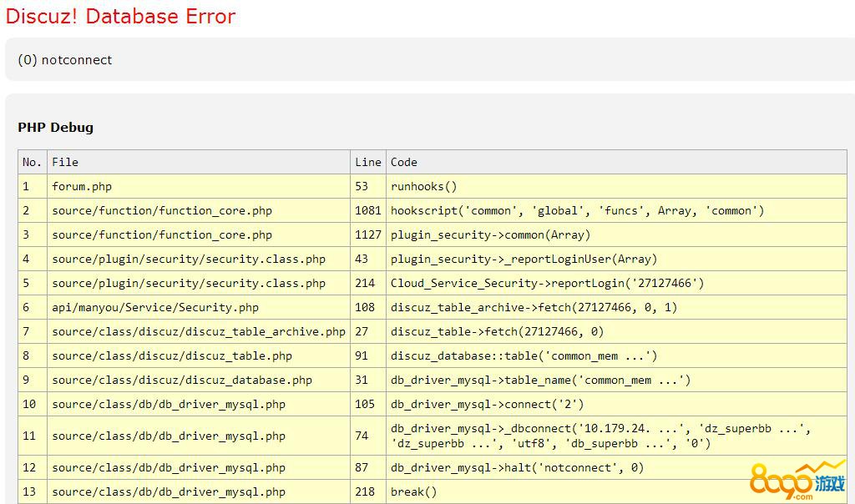Click the db_driver_mysql->_dbconnect code cell
The height and width of the screenshot is (504, 855).
(x=600, y=436)
